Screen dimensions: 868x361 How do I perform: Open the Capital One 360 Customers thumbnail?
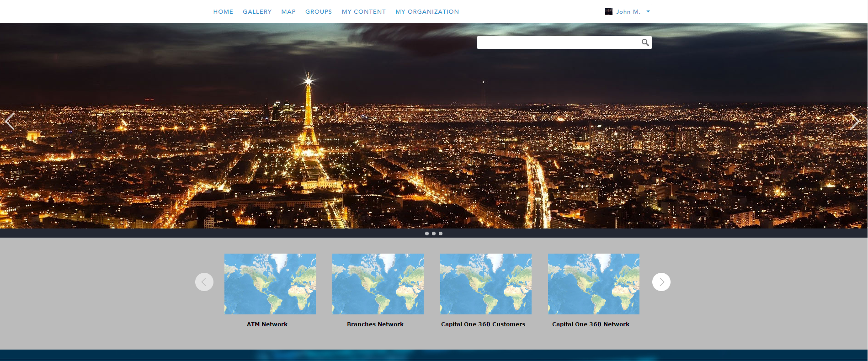(486, 284)
